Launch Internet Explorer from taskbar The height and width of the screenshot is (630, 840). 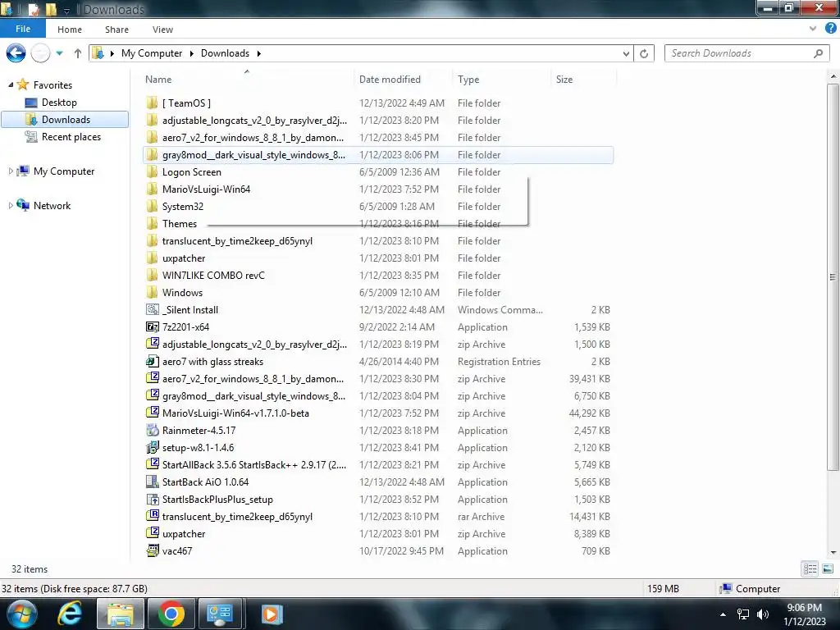point(71,614)
